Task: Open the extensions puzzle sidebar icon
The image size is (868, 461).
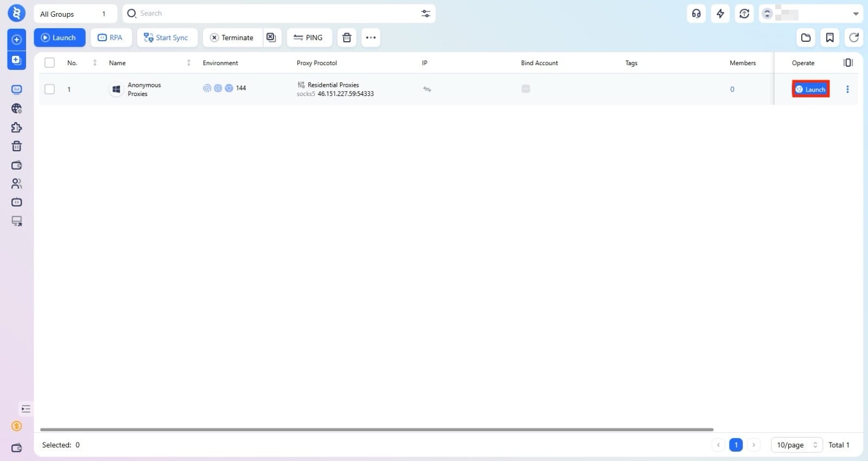Action: pyautogui.click(x=17, y=127)
